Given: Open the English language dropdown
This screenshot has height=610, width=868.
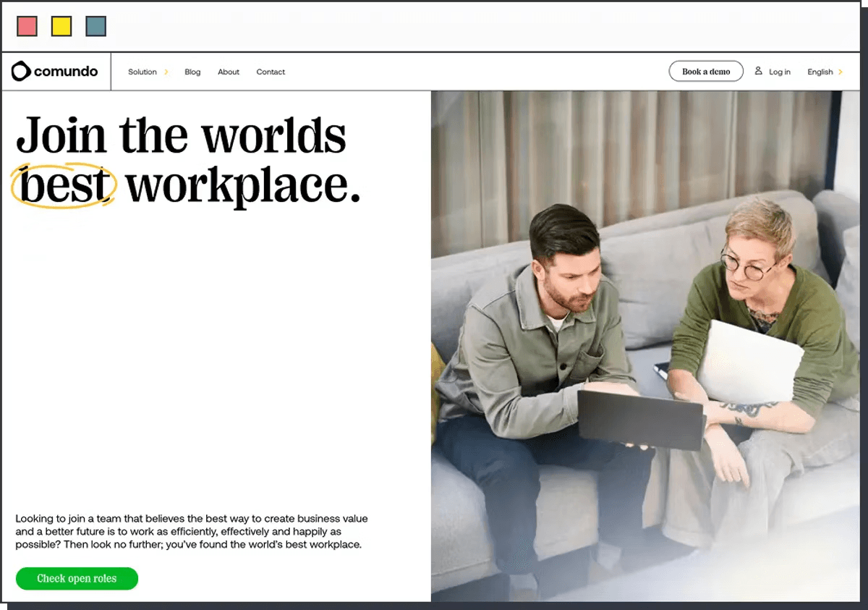Looking at the screenshot, I should tap(820, 72).
